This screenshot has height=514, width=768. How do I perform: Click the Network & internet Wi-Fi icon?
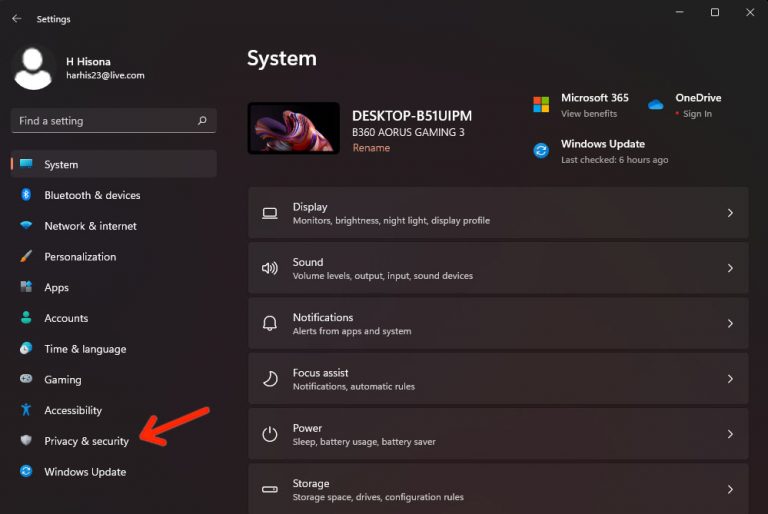pyautogui.click(x=26, y=226)
